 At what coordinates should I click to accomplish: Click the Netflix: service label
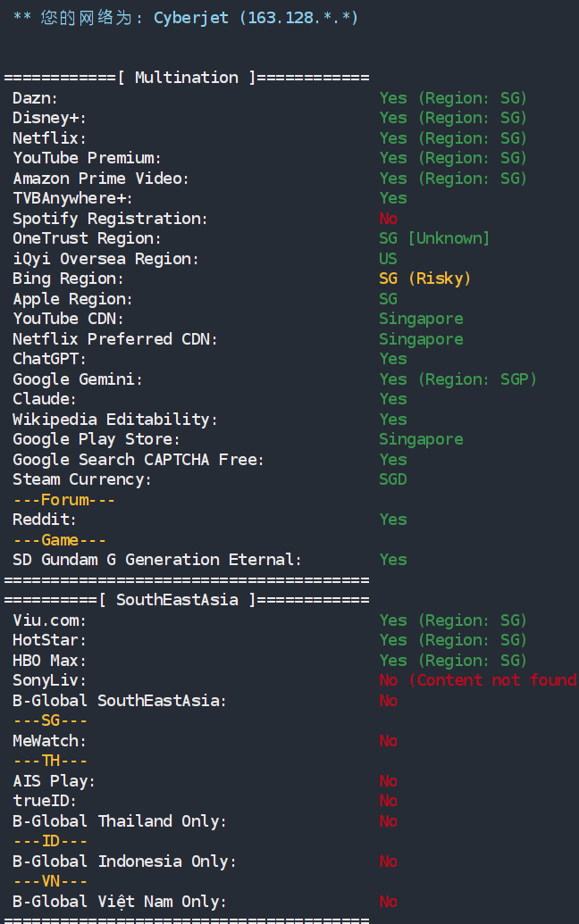[x=49, y=138]
